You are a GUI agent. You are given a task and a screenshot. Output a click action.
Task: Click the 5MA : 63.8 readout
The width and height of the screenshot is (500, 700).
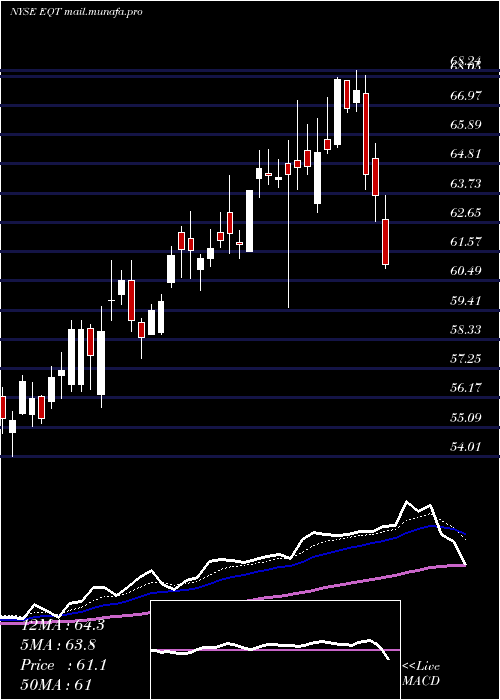tap(58, 645)
